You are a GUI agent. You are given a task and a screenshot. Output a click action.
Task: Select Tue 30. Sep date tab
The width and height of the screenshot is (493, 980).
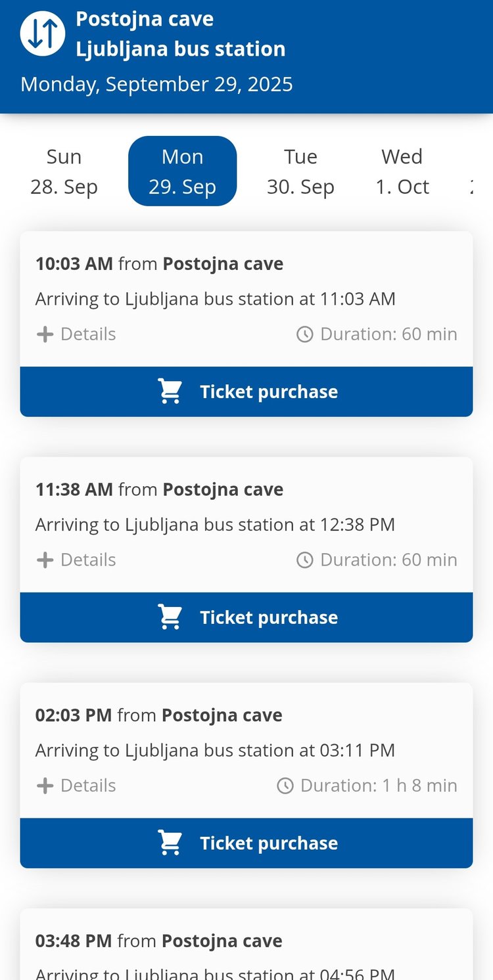click(300, 171)
